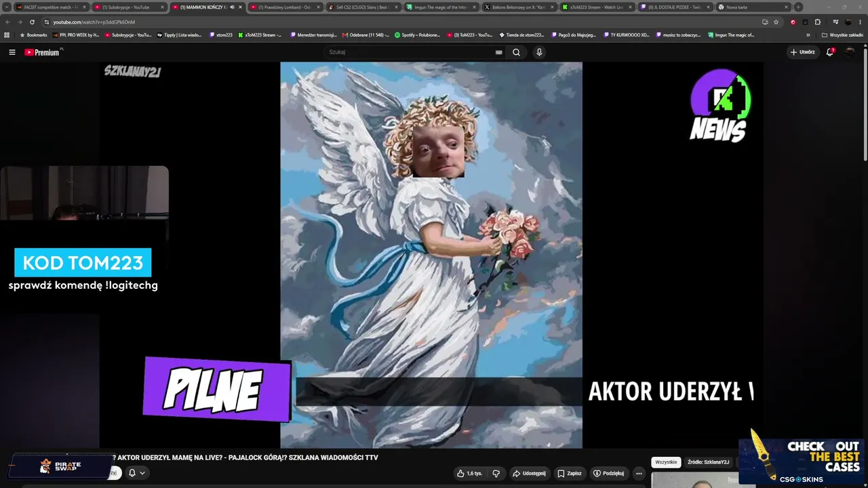Open the Odebrane Gmail bookmark
Screen dimensions: 868x488
click(366, 35)
